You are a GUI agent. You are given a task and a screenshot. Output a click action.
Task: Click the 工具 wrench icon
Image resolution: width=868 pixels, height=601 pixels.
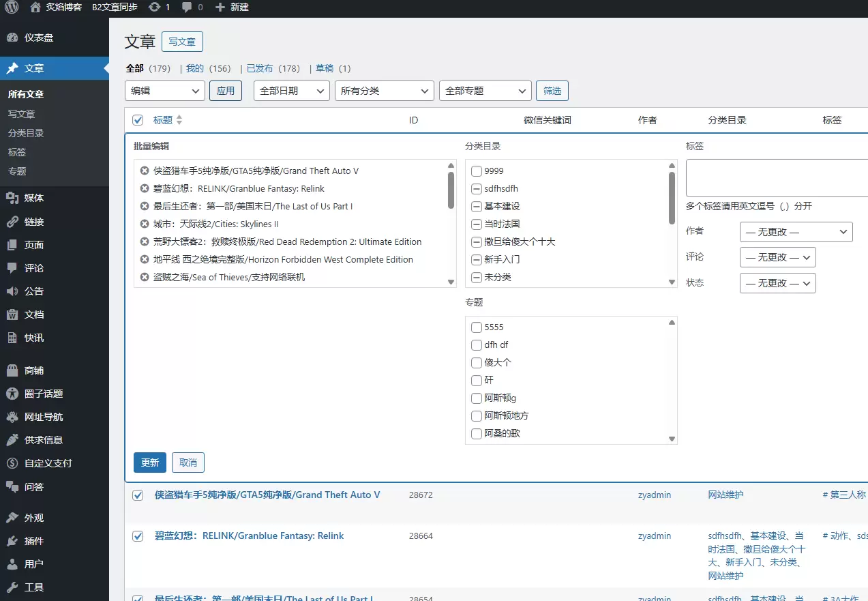(x=12, y=587)
